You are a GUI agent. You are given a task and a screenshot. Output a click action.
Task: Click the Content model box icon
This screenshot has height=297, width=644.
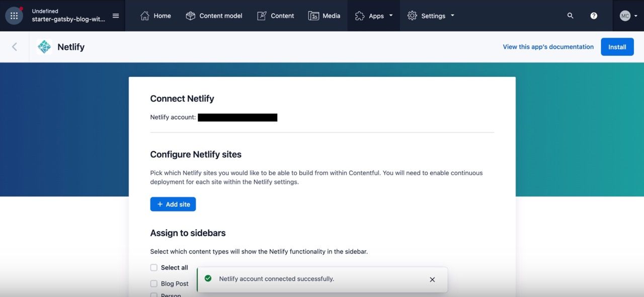(190, 16)
